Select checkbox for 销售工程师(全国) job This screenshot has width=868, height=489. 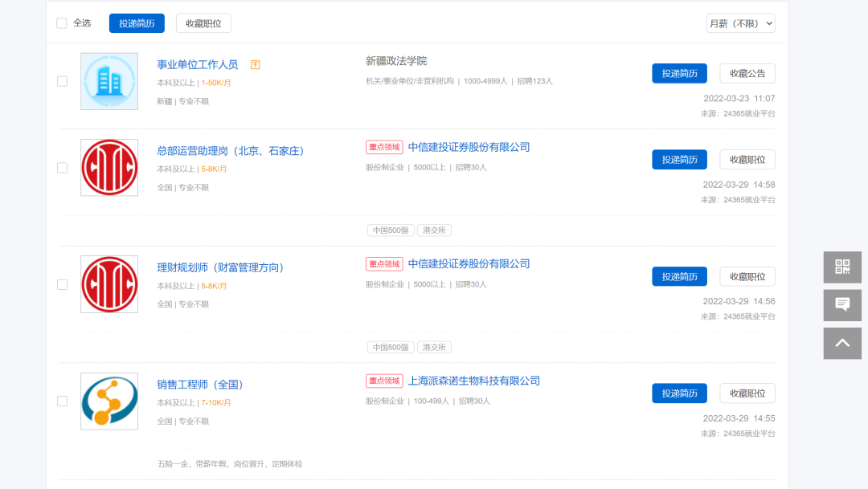[x=63, y=401]
